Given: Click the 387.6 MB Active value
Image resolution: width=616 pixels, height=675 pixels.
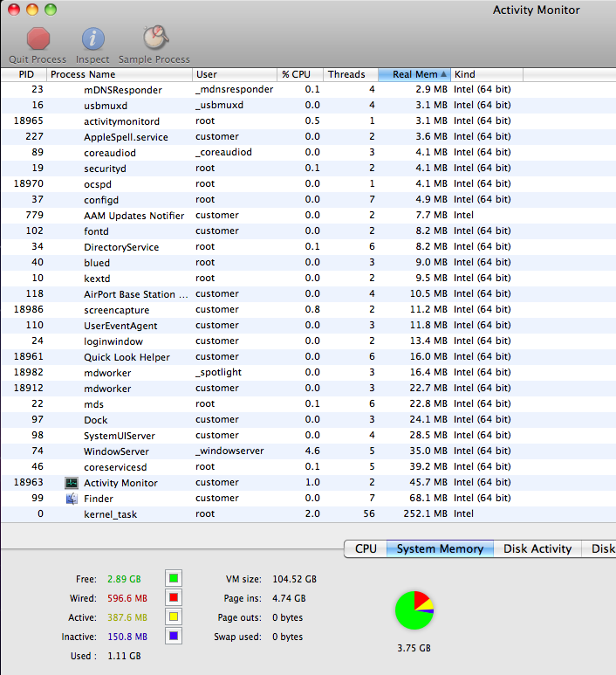Looking at the screenshot, I should tap(127, 617).
